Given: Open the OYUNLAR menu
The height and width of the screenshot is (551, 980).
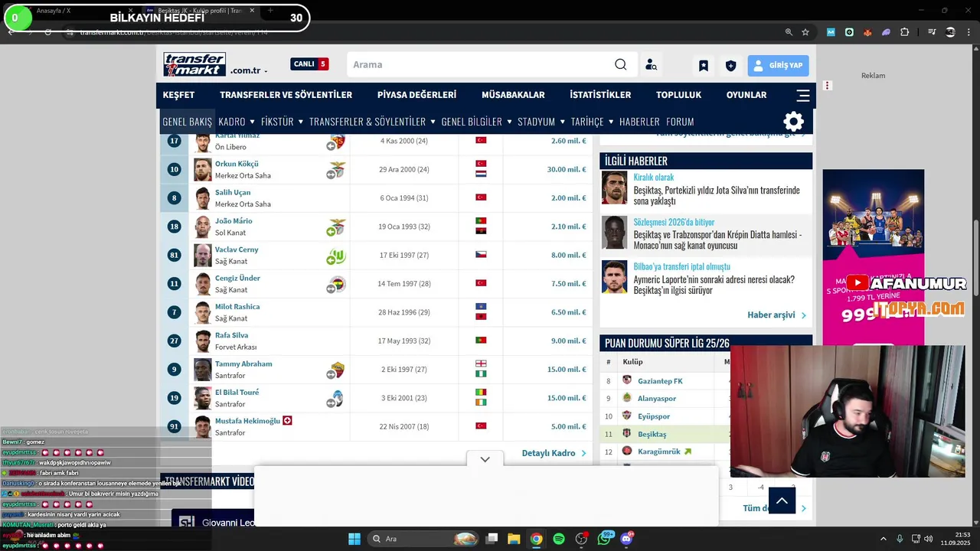Looking at the screenshot, I should [x=746, y=95].
